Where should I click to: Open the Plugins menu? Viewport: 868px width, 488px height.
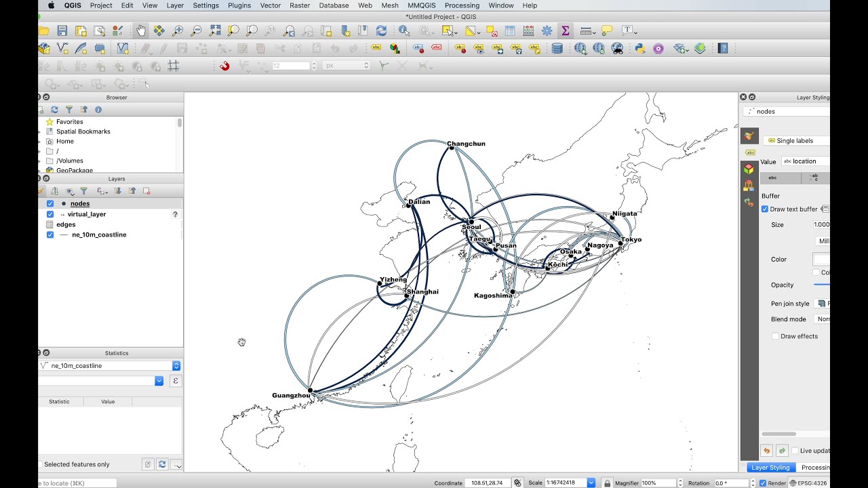pos(239,5)
